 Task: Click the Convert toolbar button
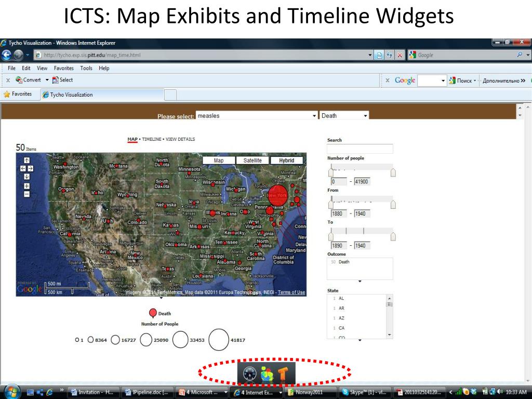[x=29, y=79]
